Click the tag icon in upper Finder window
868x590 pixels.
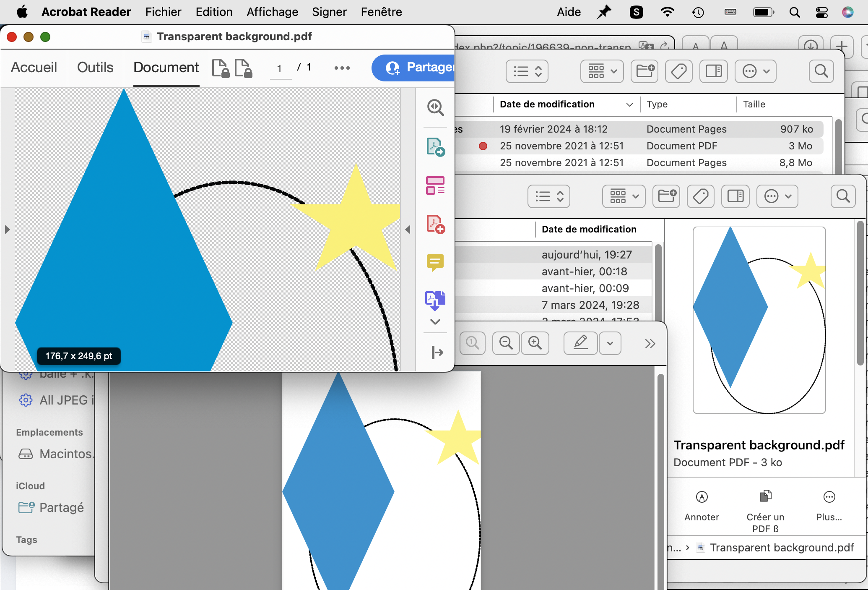(678, 71)
